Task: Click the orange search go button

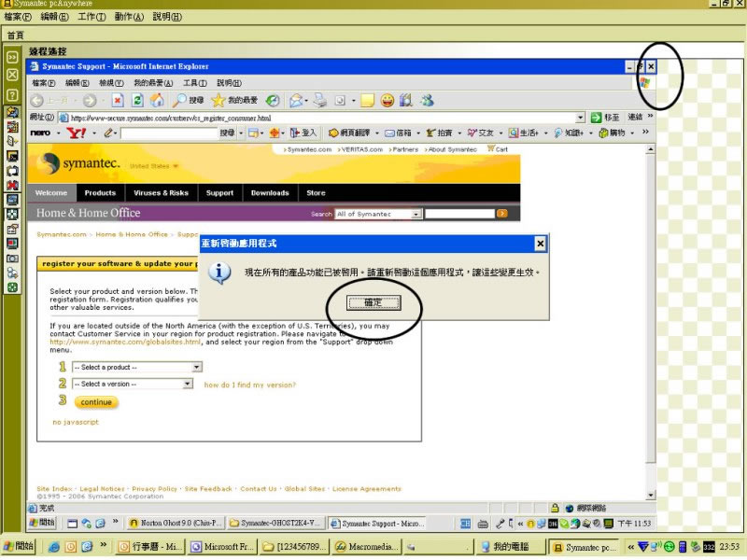Action: click(501, 214)
